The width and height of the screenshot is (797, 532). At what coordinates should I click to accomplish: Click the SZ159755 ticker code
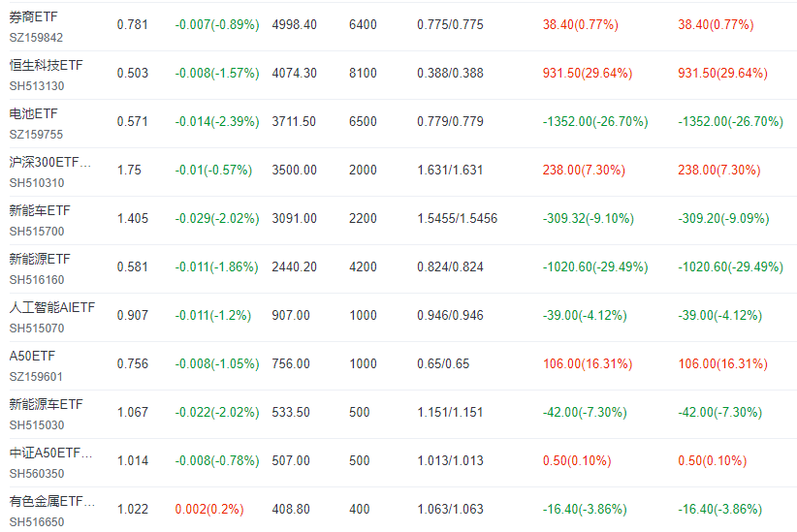(36, 135)
